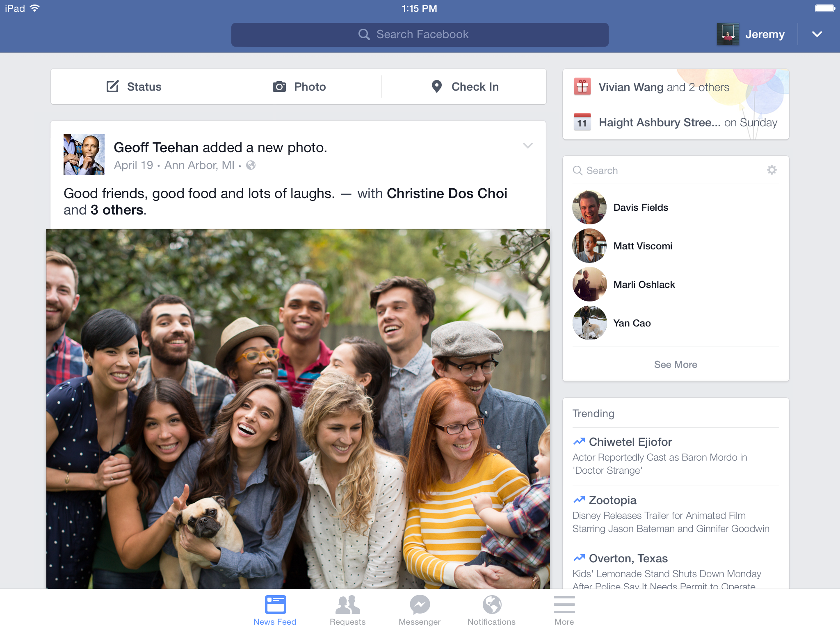Viewport: 840px width, 630px height.
Task: Open the Status compose option
Action: click(x=134, y=87)
